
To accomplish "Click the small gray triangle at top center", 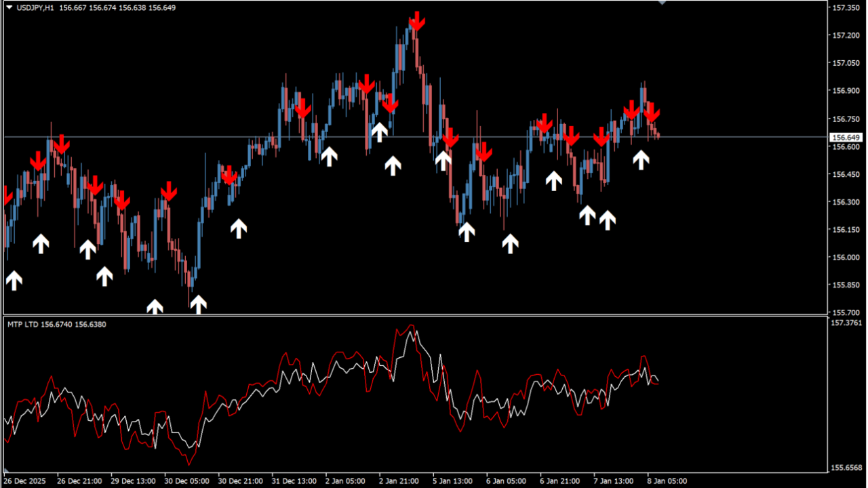I will [662, 3].
